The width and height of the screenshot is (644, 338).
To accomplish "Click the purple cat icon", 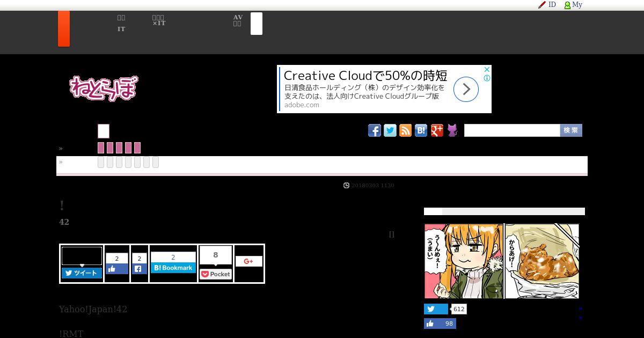I will 452,130.
